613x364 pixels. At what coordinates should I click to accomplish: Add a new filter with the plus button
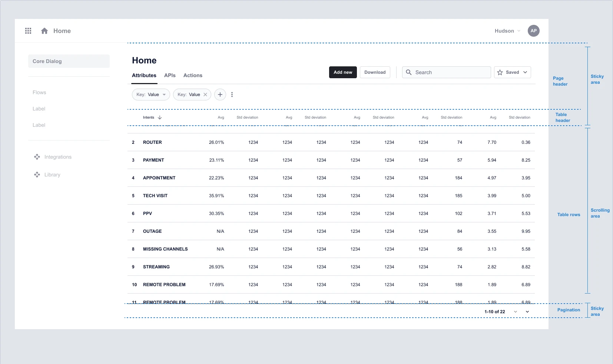[220, 95]
